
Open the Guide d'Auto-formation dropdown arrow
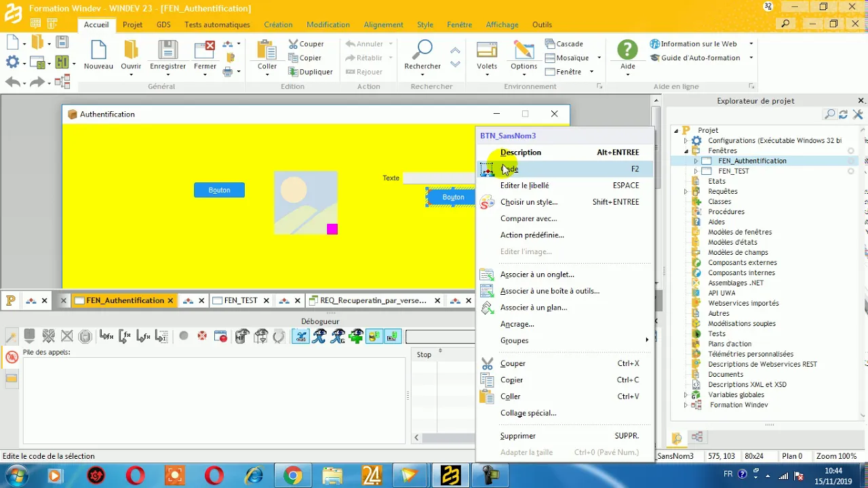(x=751, y=58)
